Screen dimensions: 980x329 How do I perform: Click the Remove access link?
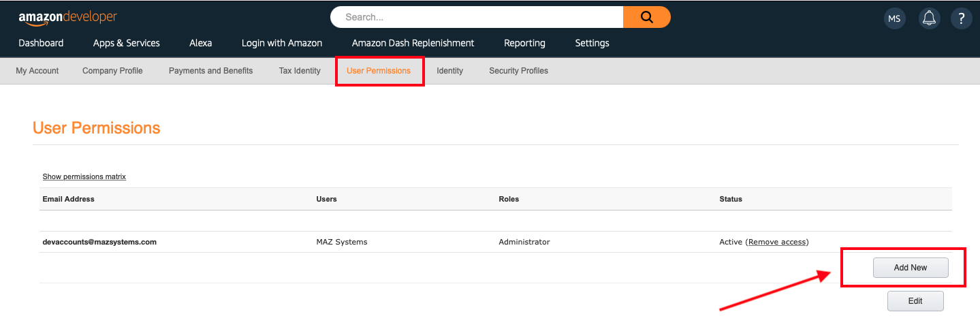(x=777, y=242)
